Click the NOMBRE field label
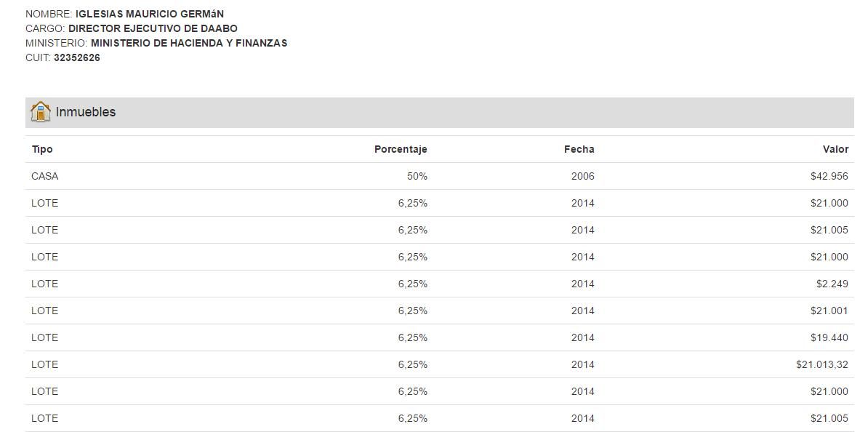The width and height of the screenshot is (868, 432). (49, 14)
